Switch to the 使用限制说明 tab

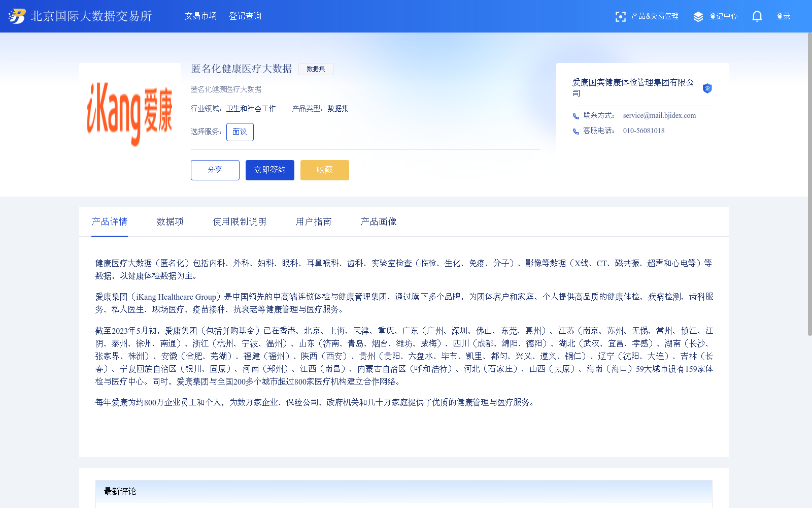[x=240, y=222]
